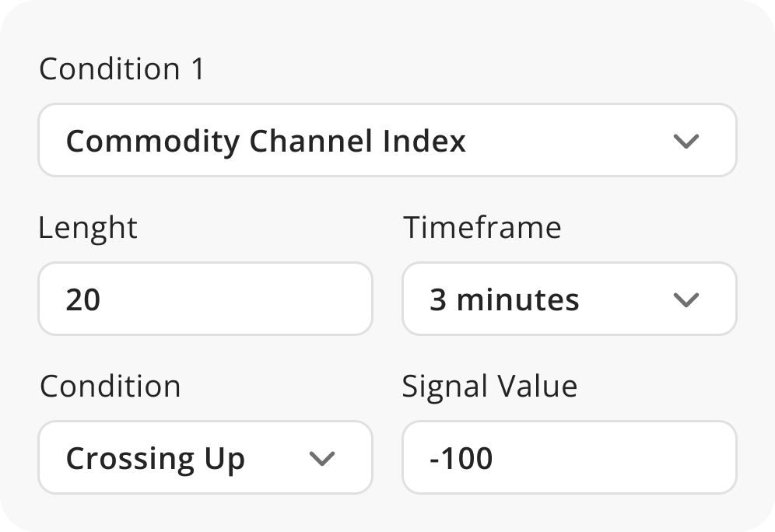Viewport: 775px width, 532px height.
Task: Click the Condition label above Crossing Up
Action: [110, 386]
